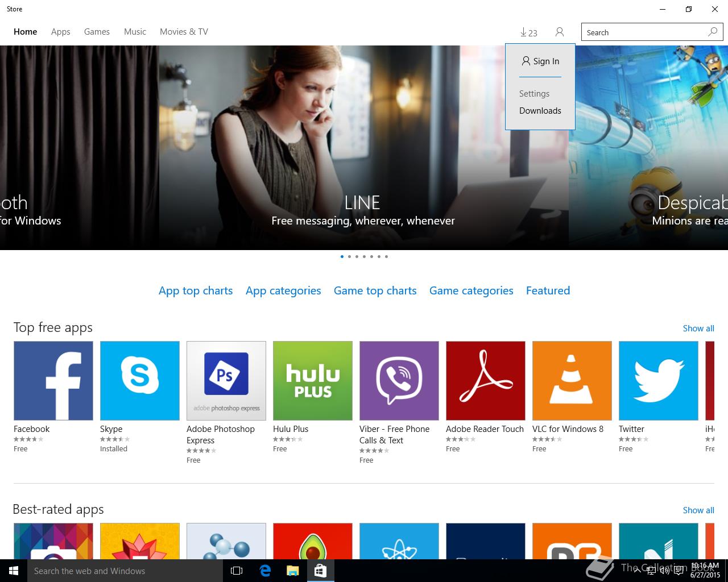Click the volume icon in system tray
This screenshot has height=582, width=728.
pyautogui.click(x=665, y=571)
